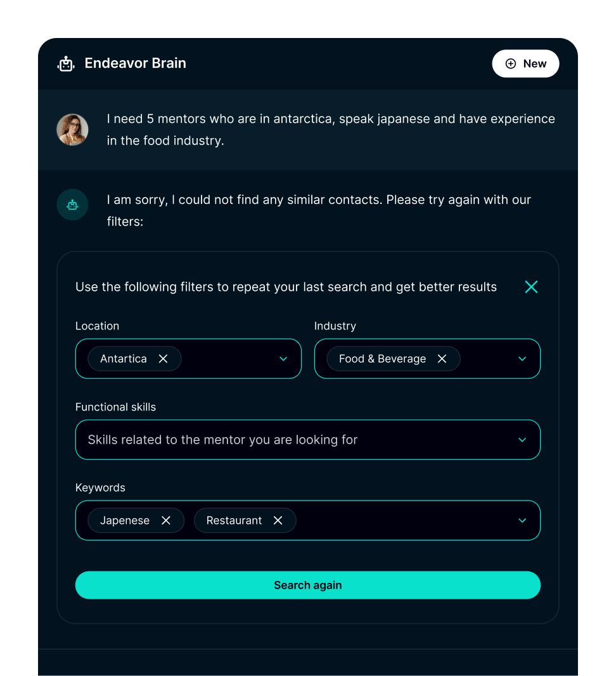616x676 pixels.
Task: Remove the Restaurant keyword chip
Action: tap(278, 520)
